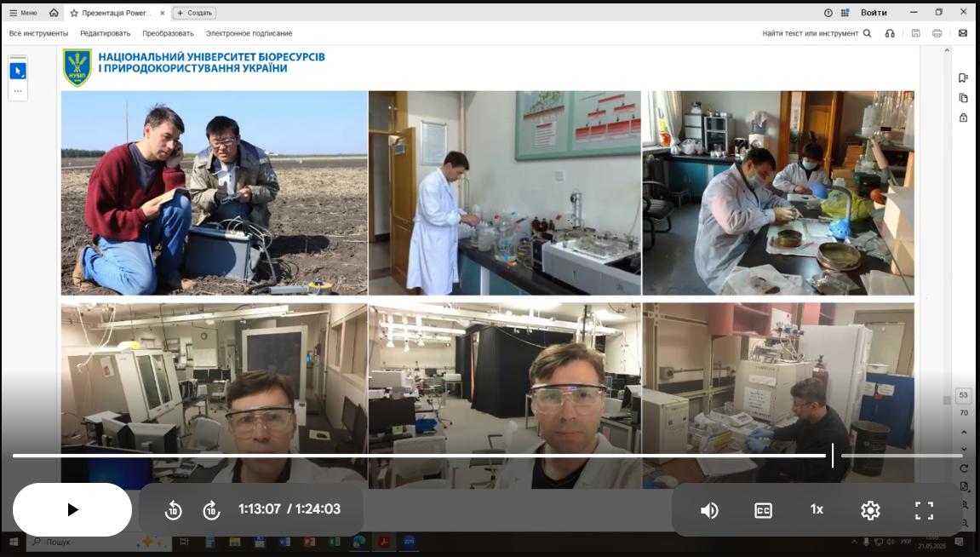Viewport: 980px width, 557px height.
Task: Click the Войти sign-in button
Action: click(x=874, y=13)
